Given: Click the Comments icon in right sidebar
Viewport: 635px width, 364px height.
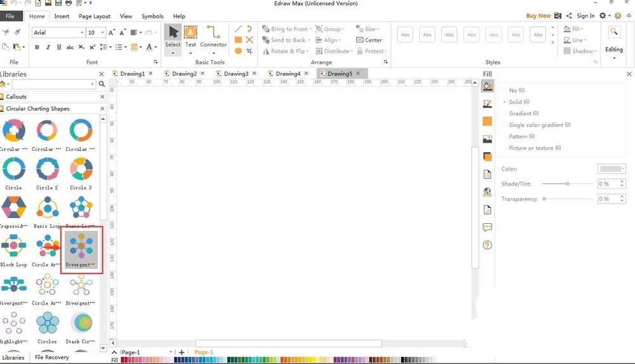Looking at the screenshot, I should pos(488,227).
